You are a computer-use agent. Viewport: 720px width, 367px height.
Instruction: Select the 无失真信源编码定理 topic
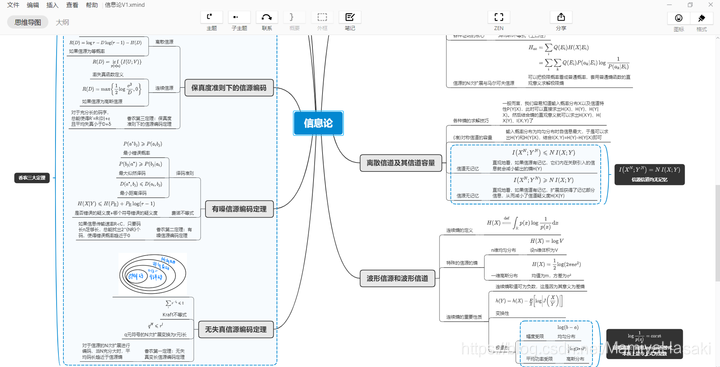[236, 330]
